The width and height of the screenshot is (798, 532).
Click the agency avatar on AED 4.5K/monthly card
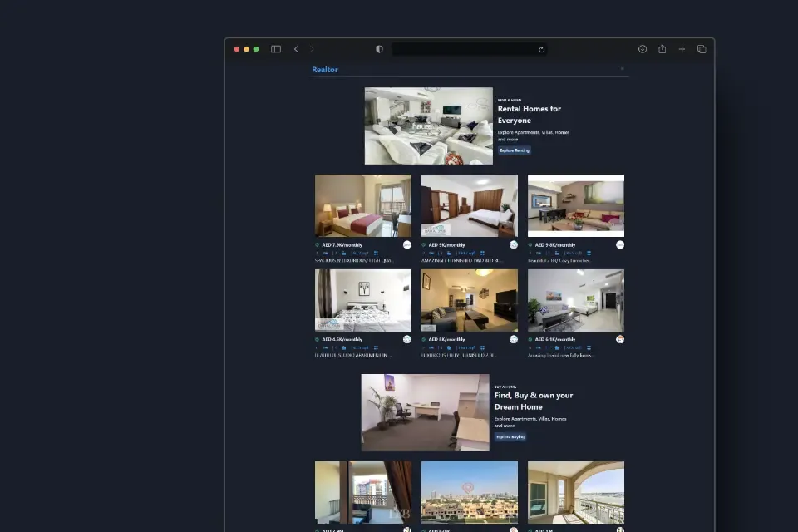point(407,339)
